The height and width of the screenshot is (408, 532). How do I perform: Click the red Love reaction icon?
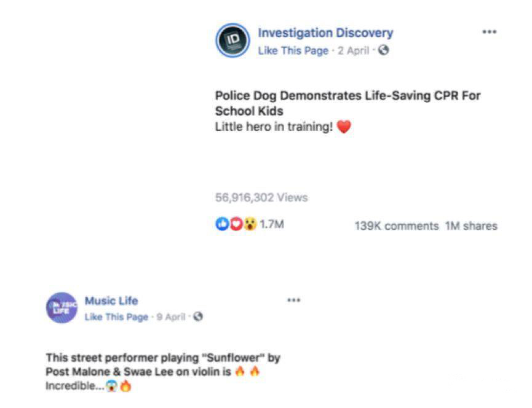(236, 224)
